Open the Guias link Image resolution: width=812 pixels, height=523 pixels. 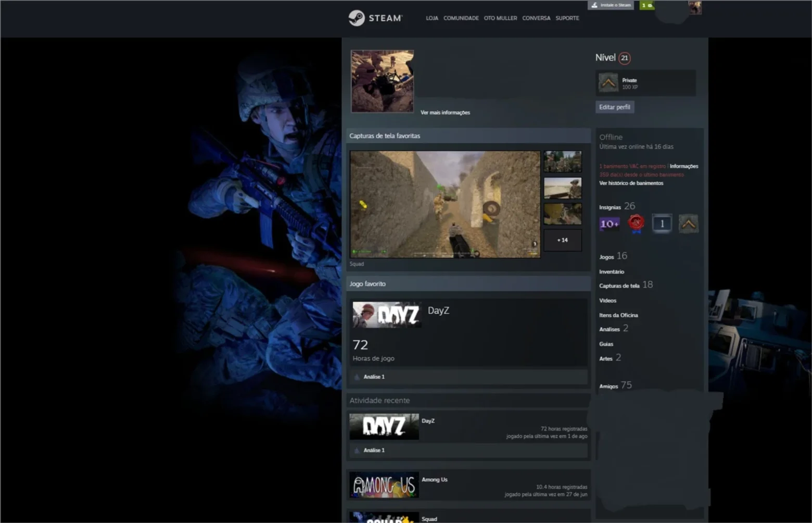606,344
